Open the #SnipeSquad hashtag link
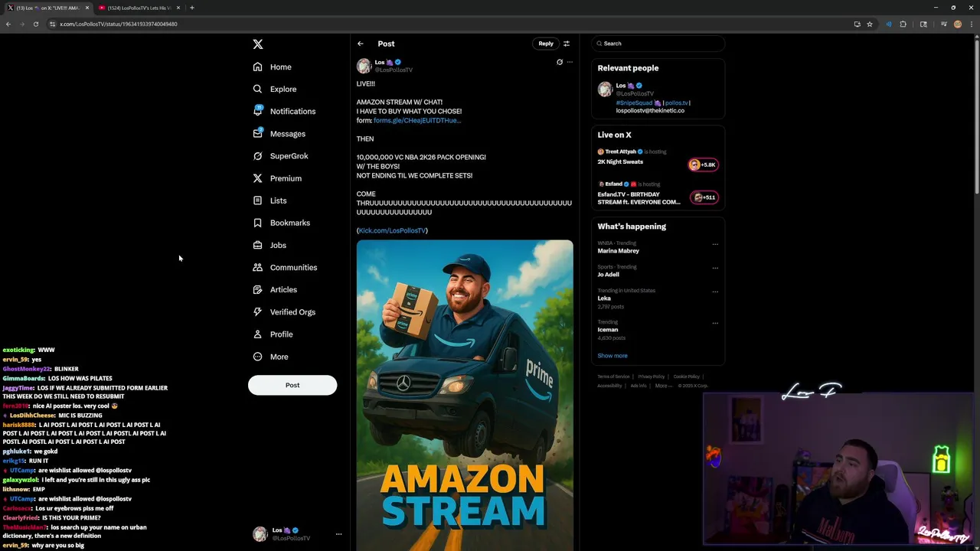 [x=634, y=103]
